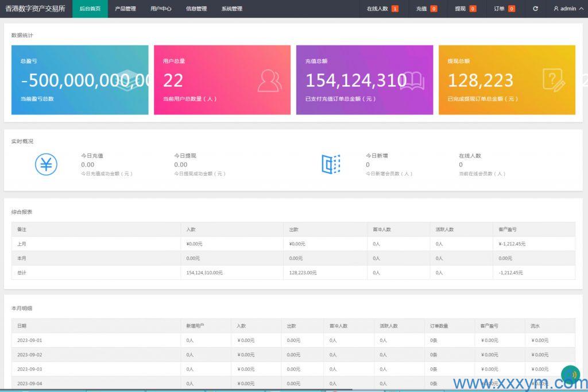This screenshot has width=588, height=392.
Task: Click the question note icon on orange card
Action: click(x=554, y=80)
